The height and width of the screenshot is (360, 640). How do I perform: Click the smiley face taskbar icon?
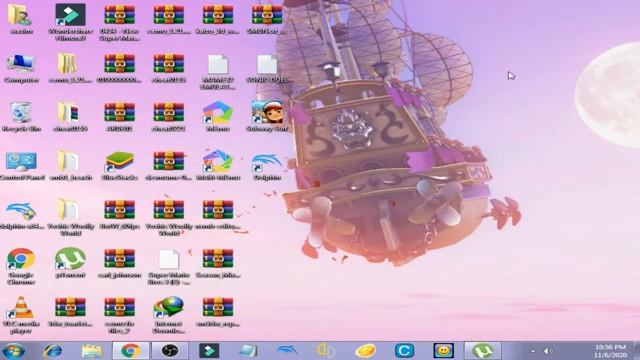click(x=444, y=351)
